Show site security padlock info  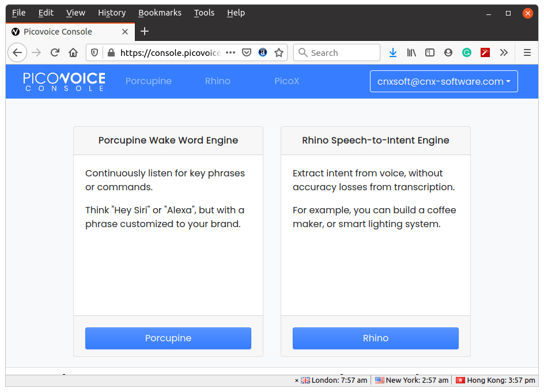[x=111, y=53]
